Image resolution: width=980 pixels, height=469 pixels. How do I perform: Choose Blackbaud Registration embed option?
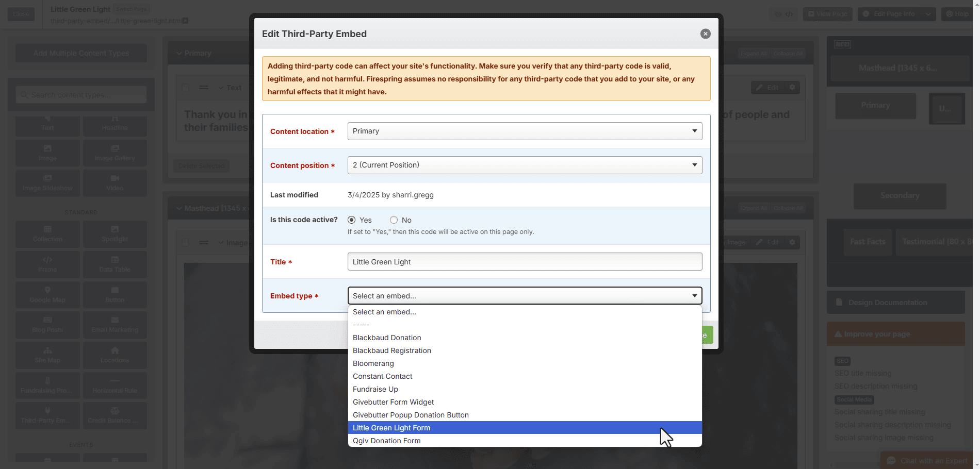pos(525,350)
